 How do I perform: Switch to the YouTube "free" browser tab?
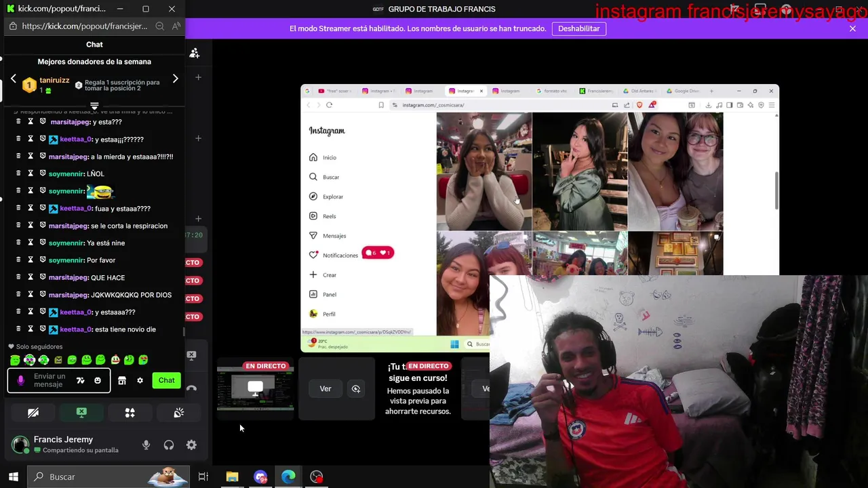click(x=335, y=91)
